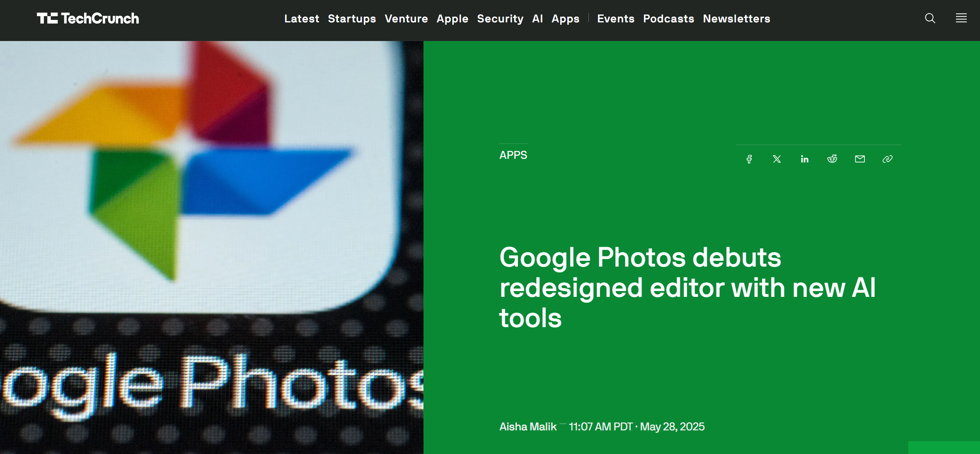Share article on X

click(777, 159)
